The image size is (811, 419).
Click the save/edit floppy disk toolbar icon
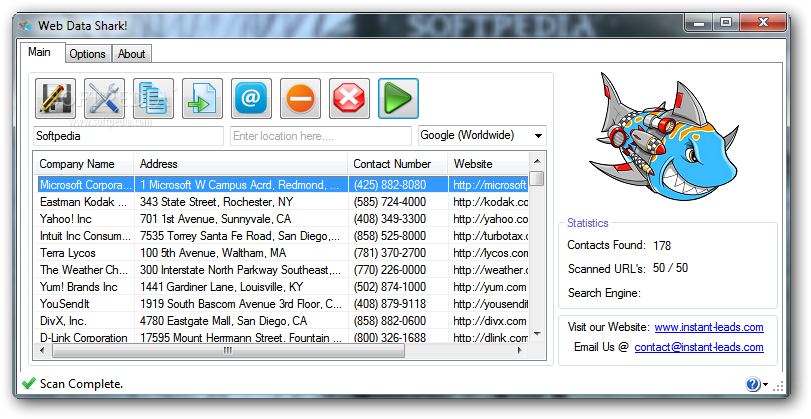(x=55, y=98)
